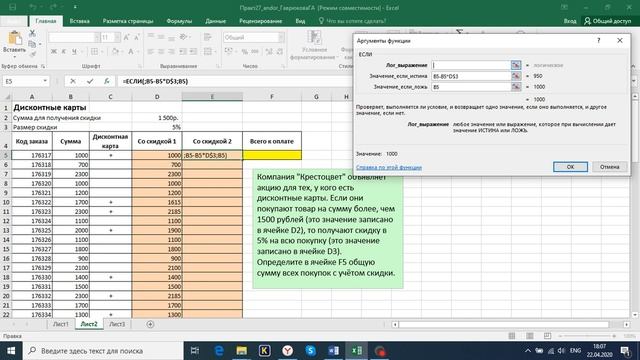Click Отмена in the function arguments dialog
This screenshot has height=360, width=640.
pos(609,167)
